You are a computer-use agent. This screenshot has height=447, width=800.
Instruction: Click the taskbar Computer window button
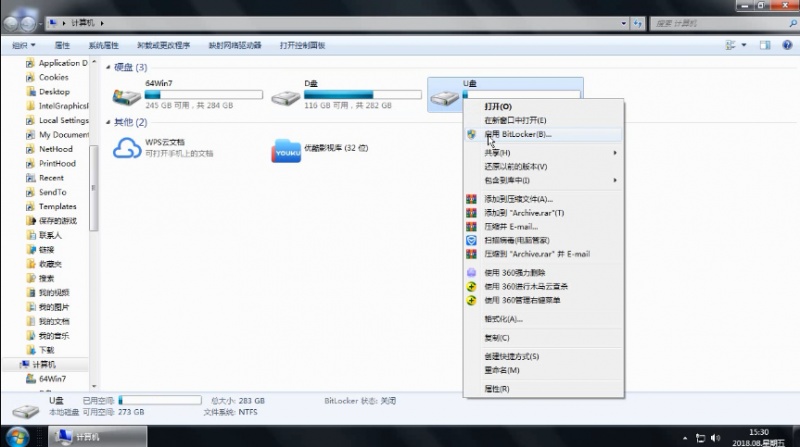click(x=97, y=437)
